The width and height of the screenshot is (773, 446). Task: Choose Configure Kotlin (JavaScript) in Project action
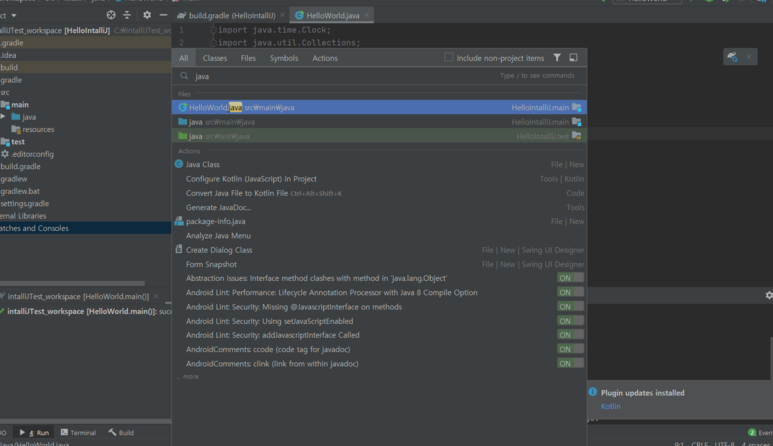pos(379,178)
